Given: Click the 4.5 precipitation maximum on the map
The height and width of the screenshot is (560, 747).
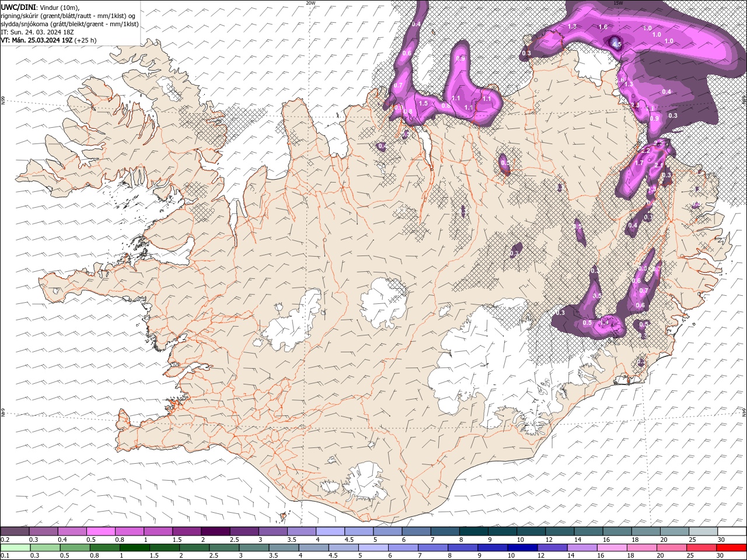Looking at the screenshot, I should pyautogui.click(x=616, y=43).
